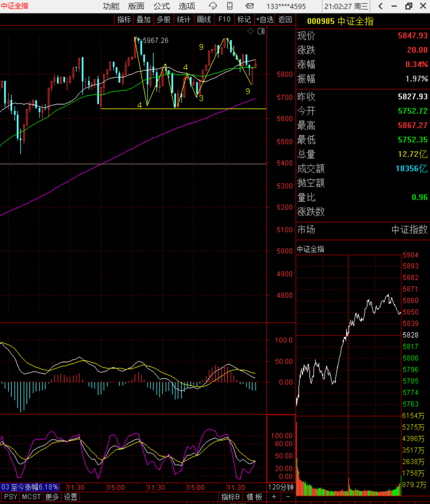This screenshot has height=504, width=430.
Task: Toggle the side panel icon above chart
Action: click(x=261, y=31)
